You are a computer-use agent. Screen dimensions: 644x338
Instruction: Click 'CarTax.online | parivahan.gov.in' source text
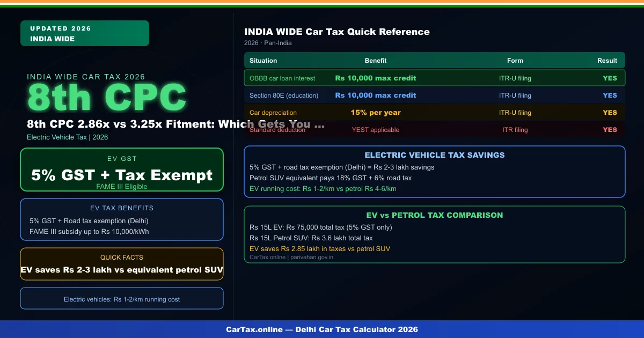[x=291, y=258]
